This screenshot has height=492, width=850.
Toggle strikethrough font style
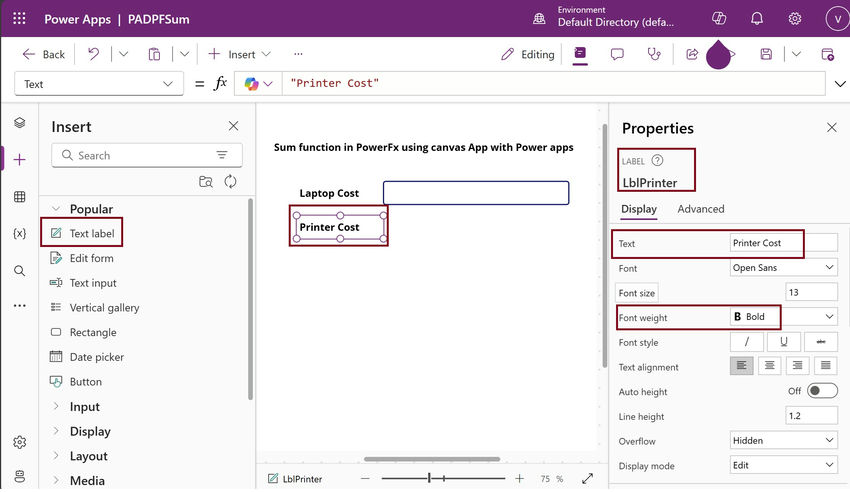[821, 342]
